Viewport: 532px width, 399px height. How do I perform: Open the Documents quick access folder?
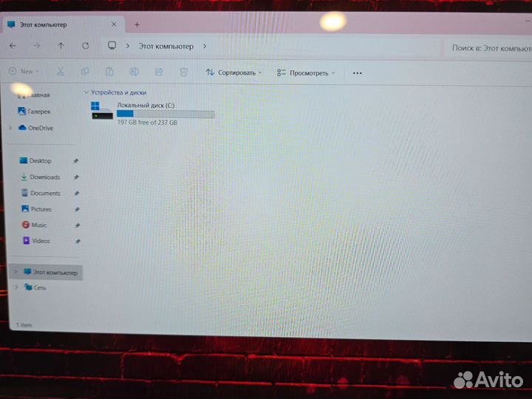[41, 193]
